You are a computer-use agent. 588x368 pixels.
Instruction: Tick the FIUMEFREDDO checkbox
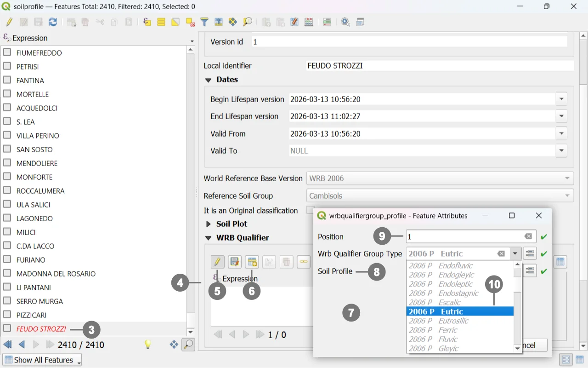coord(7,52)
